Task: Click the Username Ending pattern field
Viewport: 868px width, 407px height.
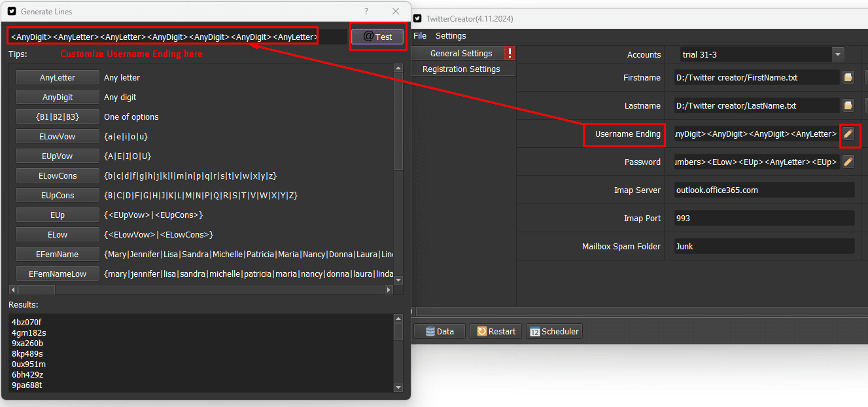Action: (x=757, y=133)
